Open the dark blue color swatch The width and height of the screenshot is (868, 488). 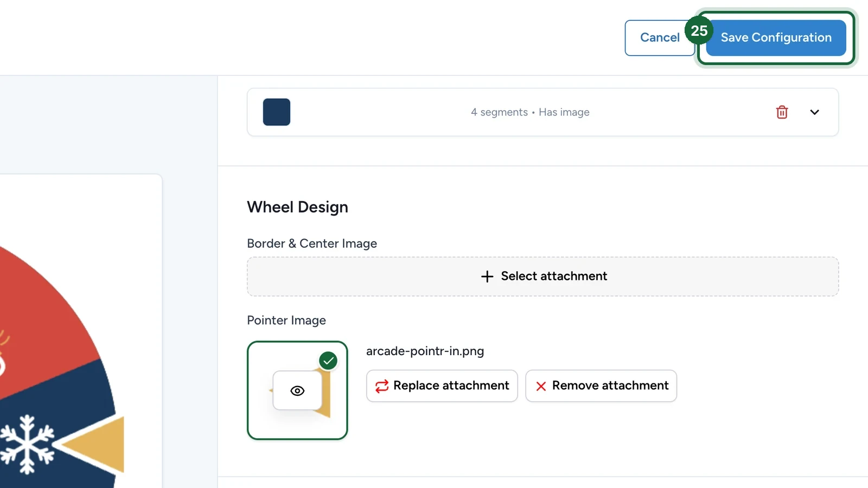pyautogui.click(x=277, y=112)
